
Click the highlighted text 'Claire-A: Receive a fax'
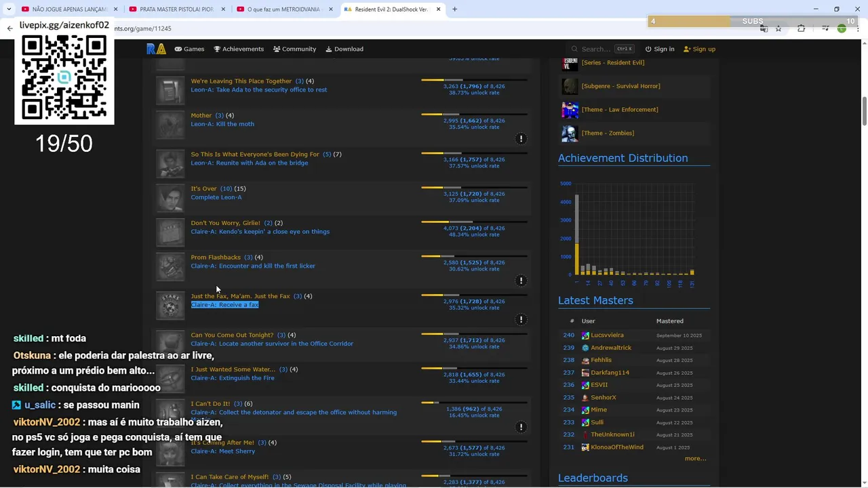(224, 305)
